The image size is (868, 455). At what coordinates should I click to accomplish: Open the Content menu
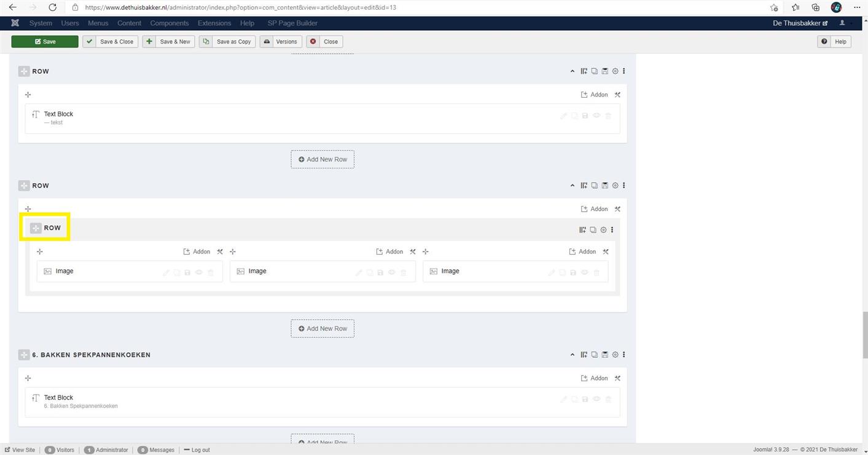tap(129, 23)
